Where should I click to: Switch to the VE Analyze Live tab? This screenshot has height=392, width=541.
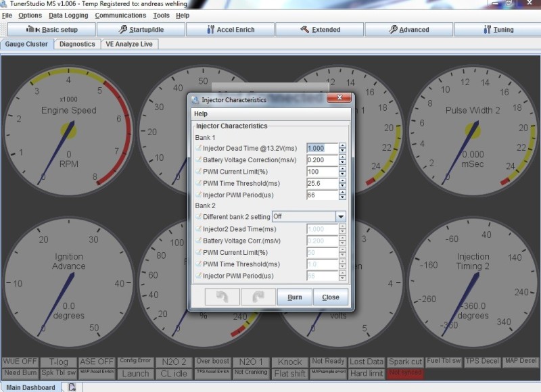(128, 44)
